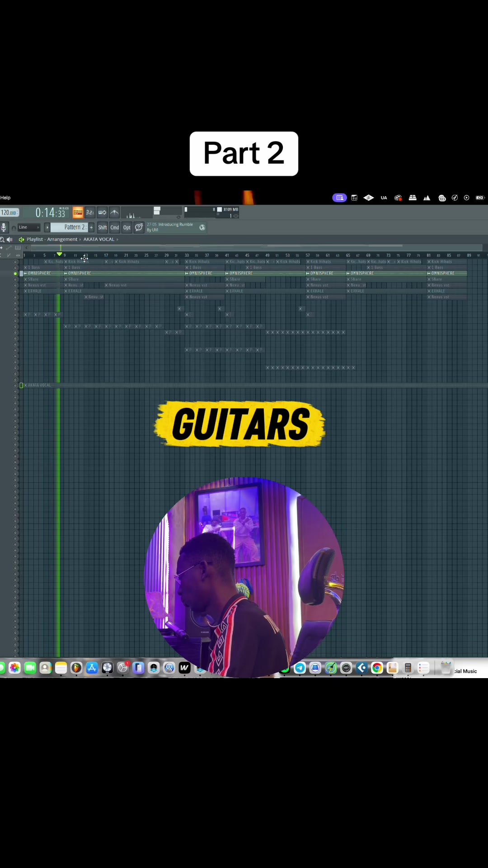Image resolution: width=488 pixels, height=868 pixels.
Task: Open FL Studio fruit icon in Dock
Action: (x=76, y=668)
